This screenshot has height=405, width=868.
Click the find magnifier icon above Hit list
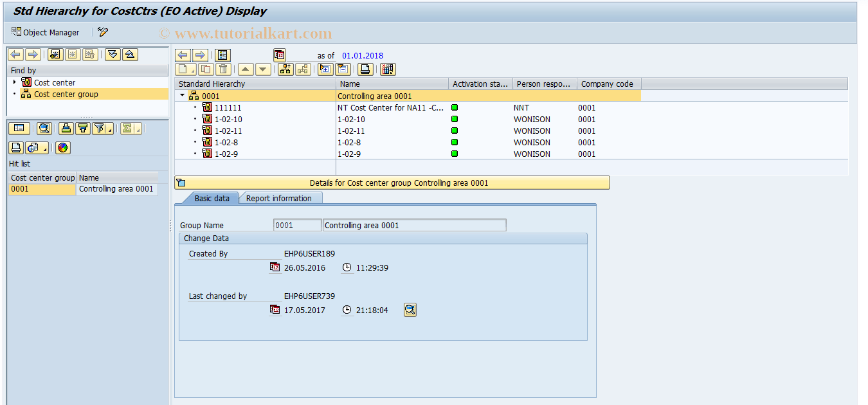pos(44,128)
